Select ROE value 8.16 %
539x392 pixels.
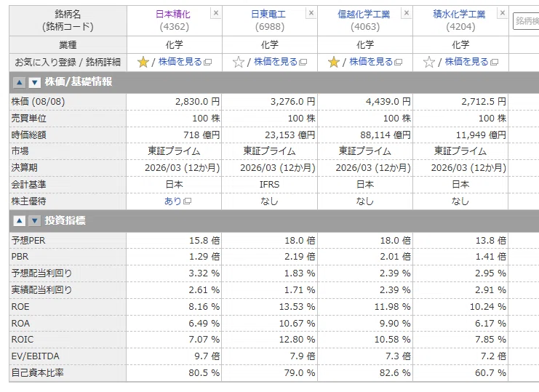[x=204, y=306]
